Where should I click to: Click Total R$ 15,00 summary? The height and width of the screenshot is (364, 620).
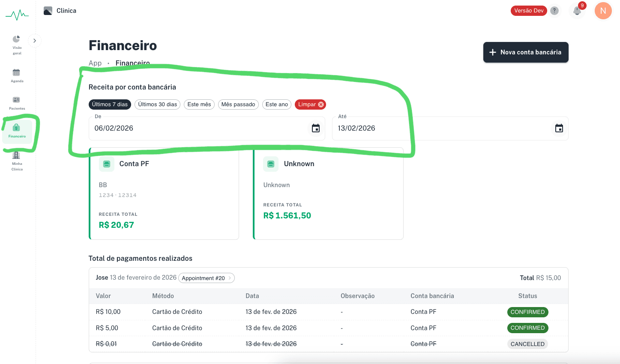pos(540,278)
